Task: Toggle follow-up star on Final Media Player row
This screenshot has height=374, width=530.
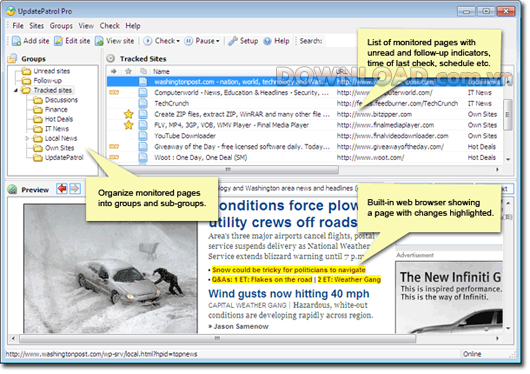Action: coord(128,125)
